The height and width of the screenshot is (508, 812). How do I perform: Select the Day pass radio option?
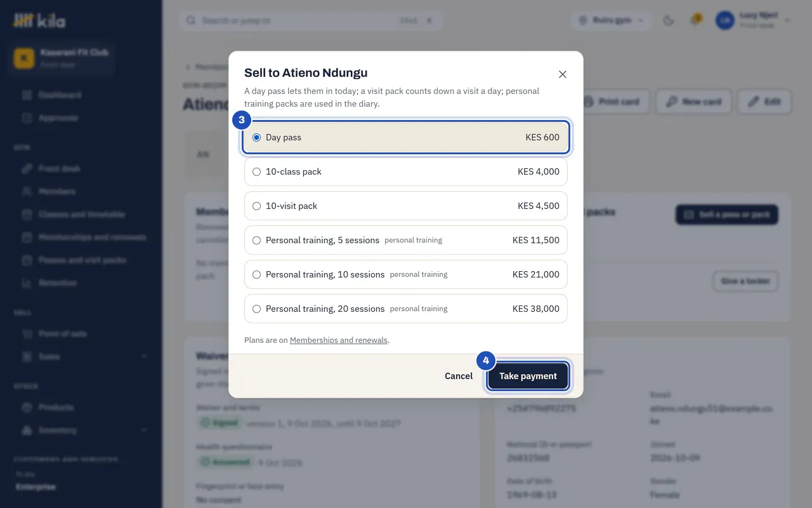click(x=406, y=137)
